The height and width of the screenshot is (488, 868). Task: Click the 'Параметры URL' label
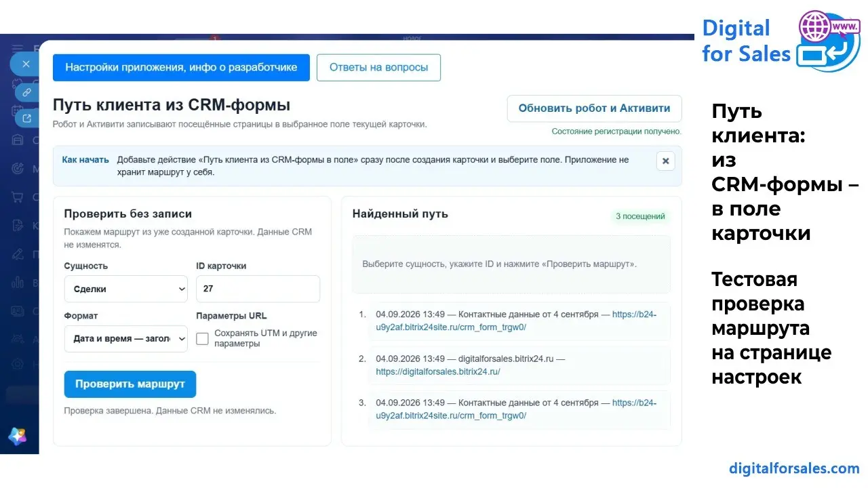pyautogui.click(x=231, y=316)
